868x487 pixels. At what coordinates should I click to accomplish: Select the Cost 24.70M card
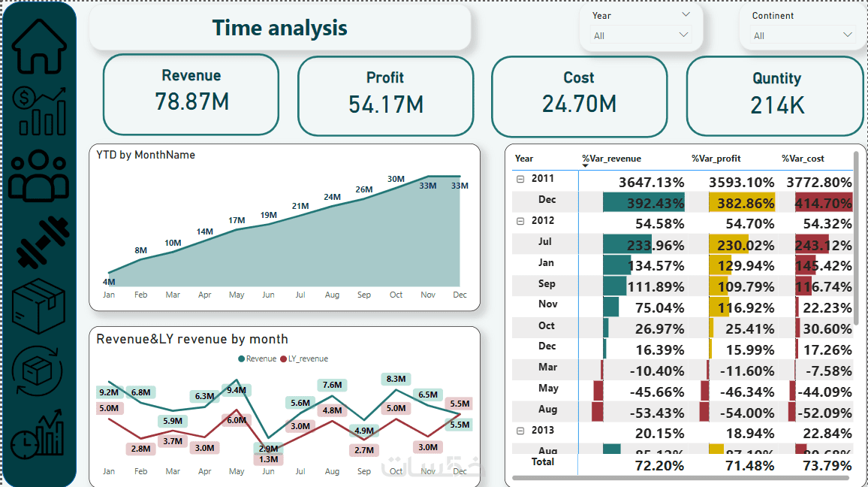point(579,96)
